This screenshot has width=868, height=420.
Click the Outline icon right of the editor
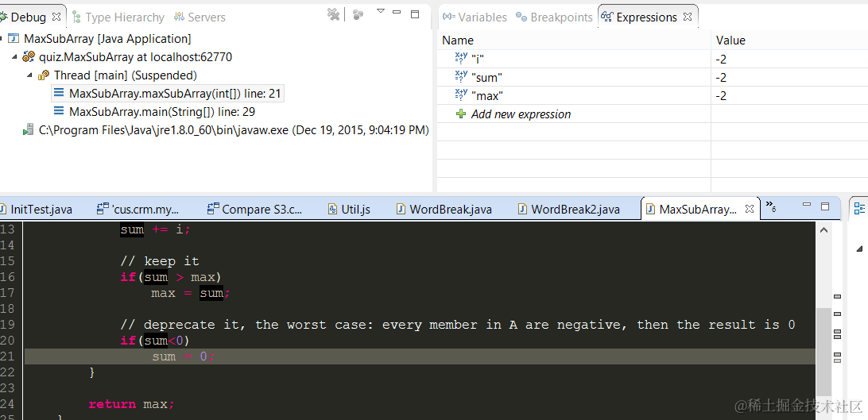(x=859, y=208)
